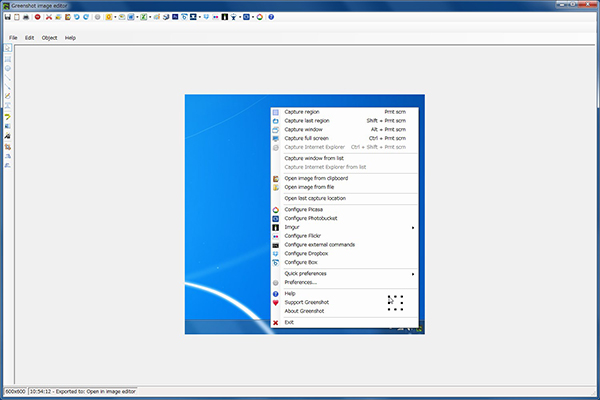Click the MS Paint export icon
This screenshot has width=600, height=400.
(x=157, y=17)
